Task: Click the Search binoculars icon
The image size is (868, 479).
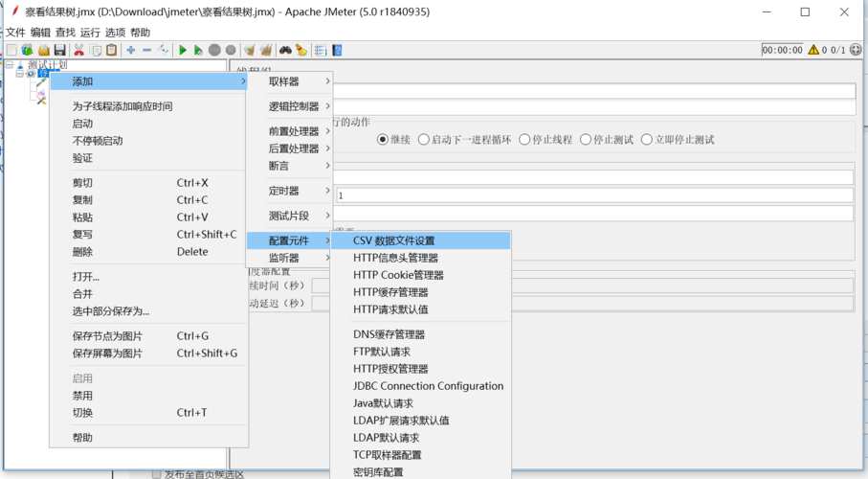Action: 285,51
